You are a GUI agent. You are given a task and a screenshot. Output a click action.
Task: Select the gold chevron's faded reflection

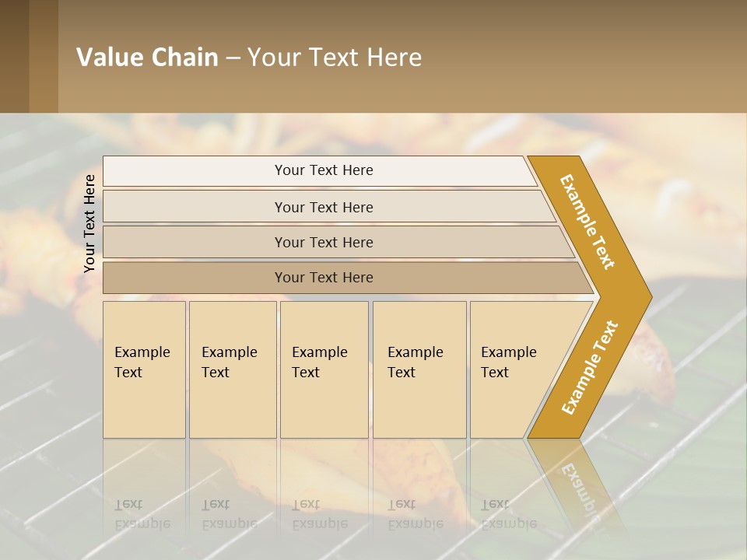click(576, 482)
